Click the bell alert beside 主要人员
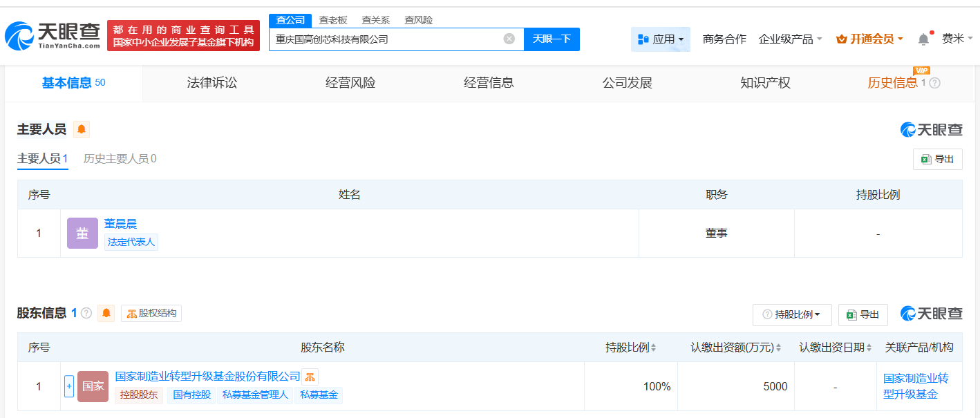980x418 pixels. click(82, 129)
